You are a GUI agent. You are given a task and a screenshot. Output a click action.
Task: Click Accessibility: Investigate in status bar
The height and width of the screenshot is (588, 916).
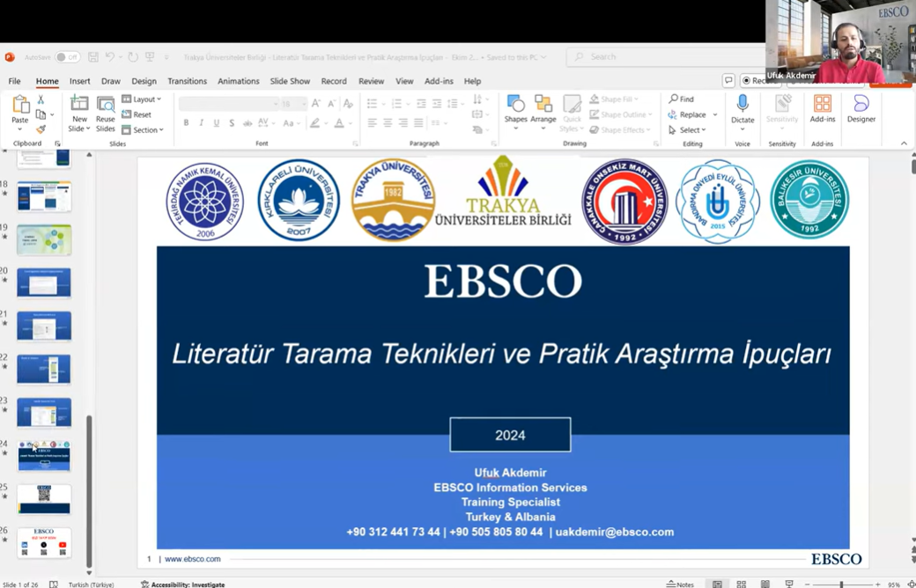click(x=183, y=584)
